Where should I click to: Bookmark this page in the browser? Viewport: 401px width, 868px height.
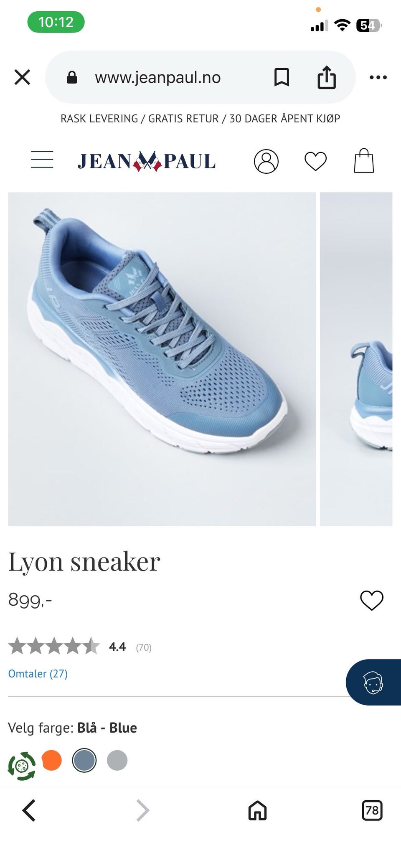[x=282, y=77]
